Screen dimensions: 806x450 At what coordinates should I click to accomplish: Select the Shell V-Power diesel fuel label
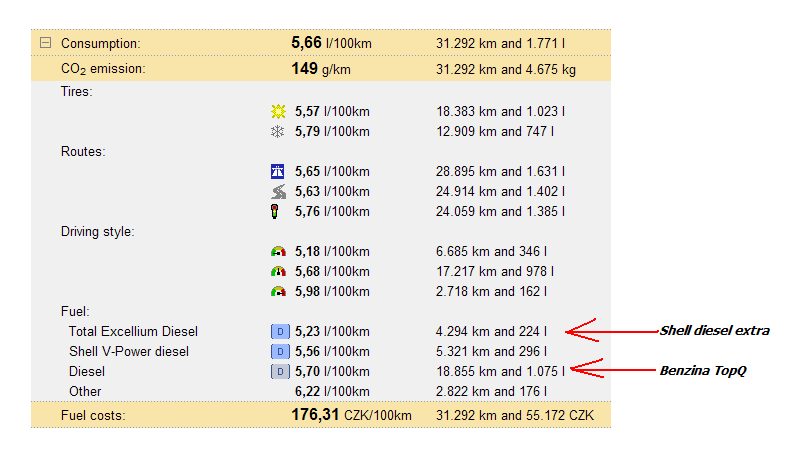[x=128, y=351]
